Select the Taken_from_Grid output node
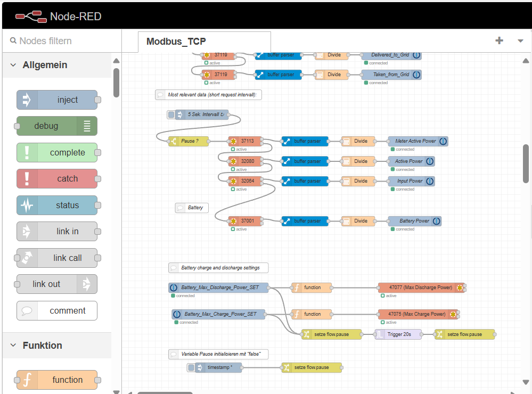The width and height of the screenshot is (532, 394). click(x=391, y=75)
